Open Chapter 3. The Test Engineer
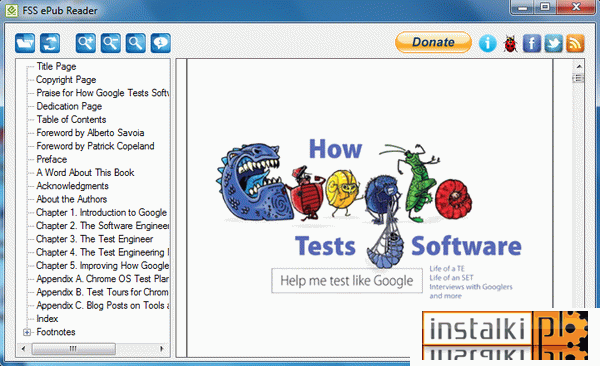 95,239
